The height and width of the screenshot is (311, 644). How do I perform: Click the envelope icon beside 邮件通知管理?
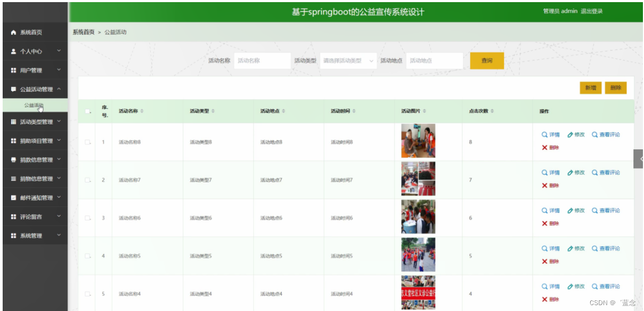coord(13,197)
